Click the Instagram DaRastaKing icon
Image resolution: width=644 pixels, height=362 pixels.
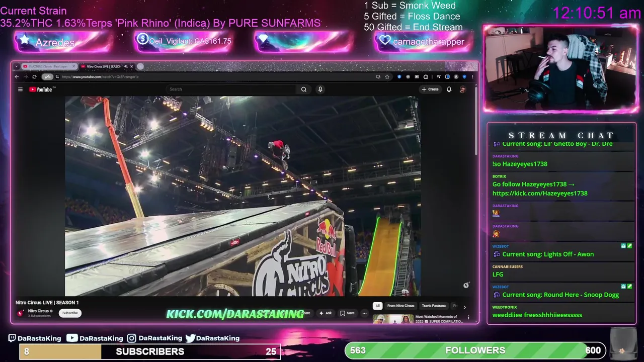coord(131,338)
